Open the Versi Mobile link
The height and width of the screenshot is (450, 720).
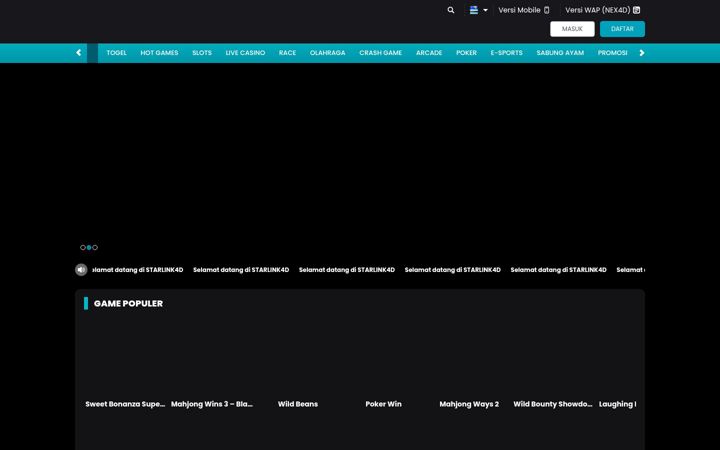pos(523,10)
